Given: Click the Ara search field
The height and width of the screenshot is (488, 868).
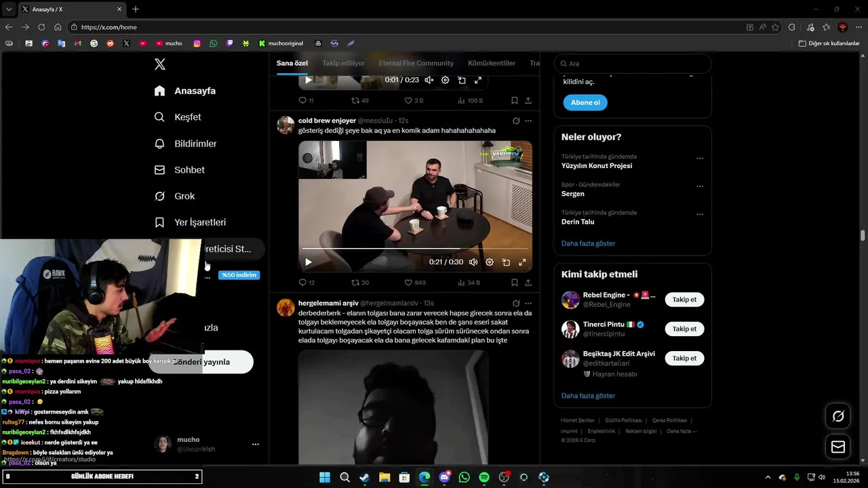Looking at the screenshot, I should pos(633,64).
